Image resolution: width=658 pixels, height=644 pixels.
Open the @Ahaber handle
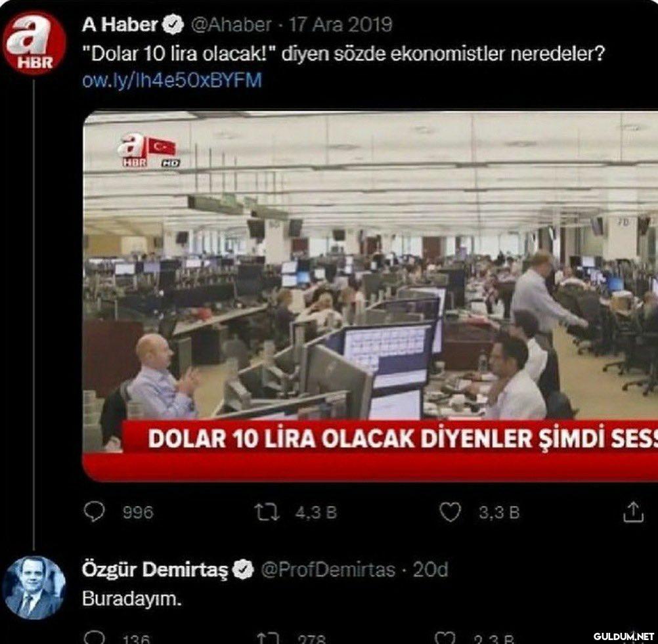click(231, 25)
